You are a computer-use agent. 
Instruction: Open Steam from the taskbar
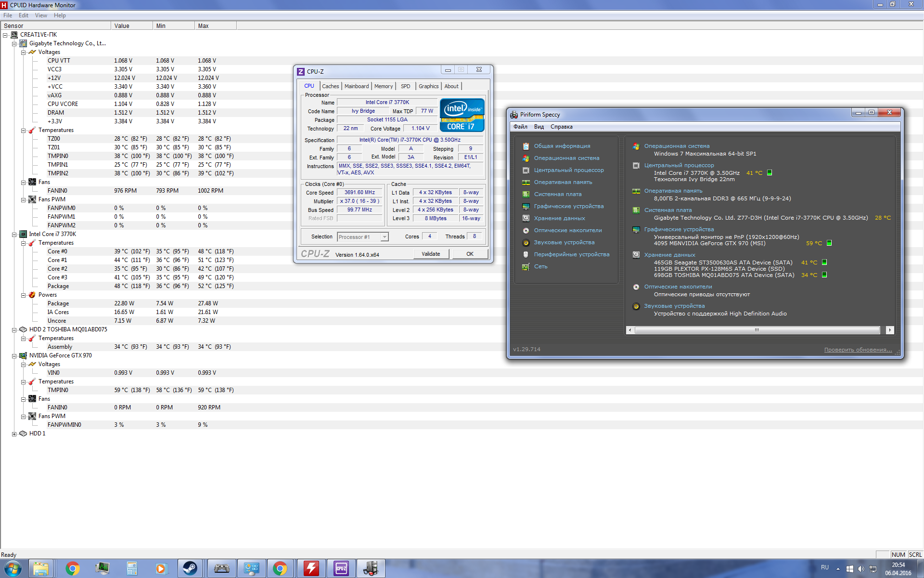pyautogui.click(x=190, y=568)
